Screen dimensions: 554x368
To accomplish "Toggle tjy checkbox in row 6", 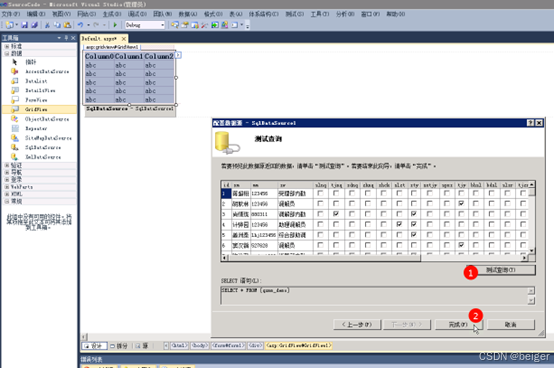I will point(461,245).
